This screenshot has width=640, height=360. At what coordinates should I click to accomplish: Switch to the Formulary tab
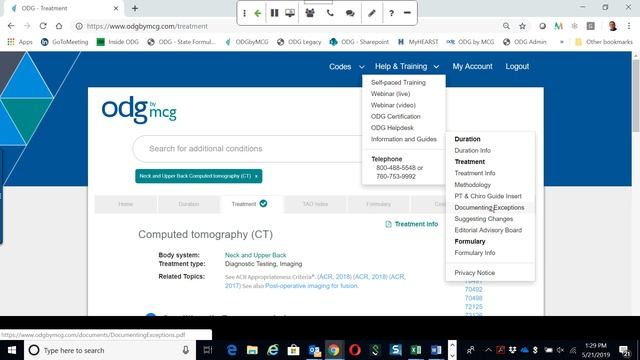(378, 204)
